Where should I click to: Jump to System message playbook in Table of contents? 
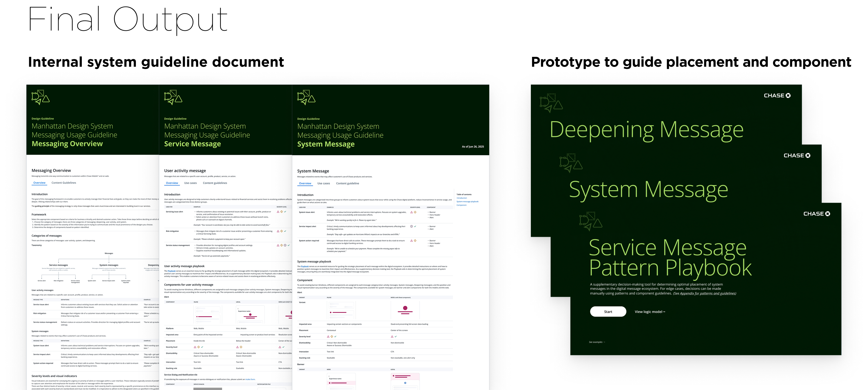click(467, 201)
